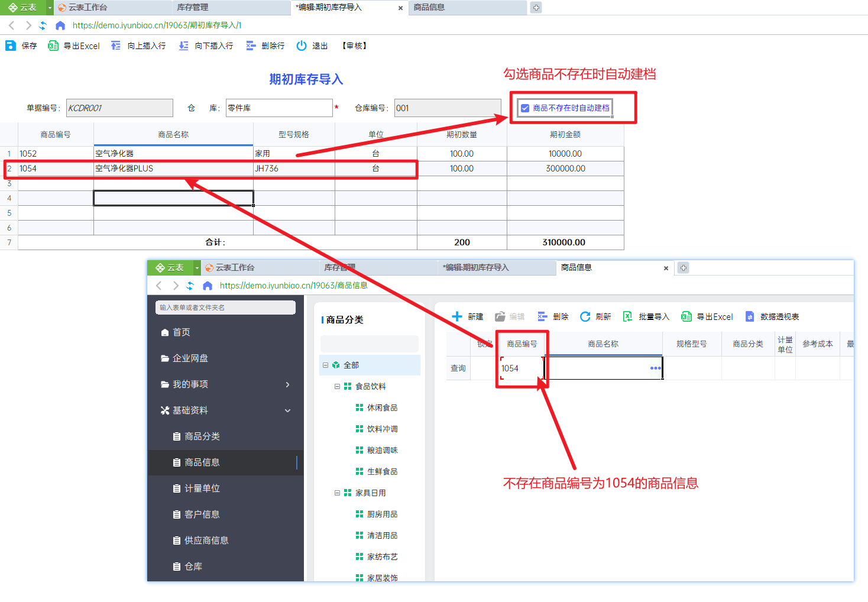Switch to 编辑:期初库存导入 tab in the lower window
The width and height of the screenshot is (868, 602).
497,268
